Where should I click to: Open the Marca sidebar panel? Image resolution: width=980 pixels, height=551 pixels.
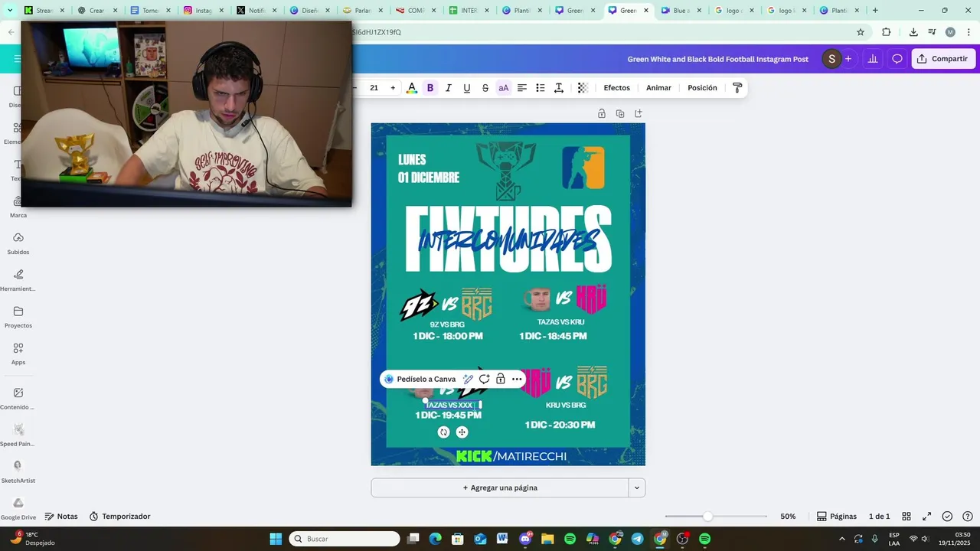click(x=18, y=206)
